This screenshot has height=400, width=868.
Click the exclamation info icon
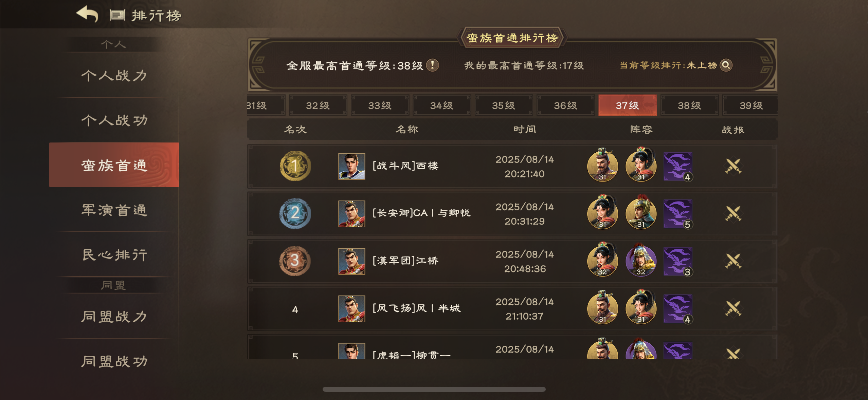coord(432,65)
